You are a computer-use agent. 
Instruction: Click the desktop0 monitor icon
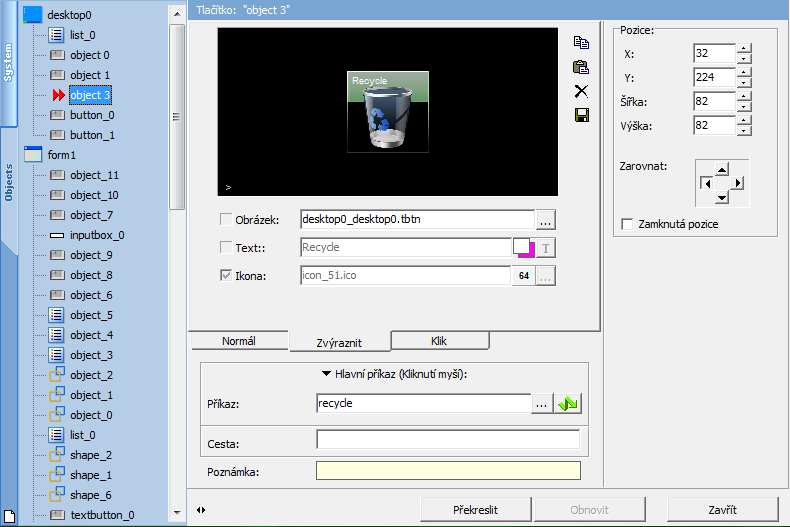click(32, 14)
